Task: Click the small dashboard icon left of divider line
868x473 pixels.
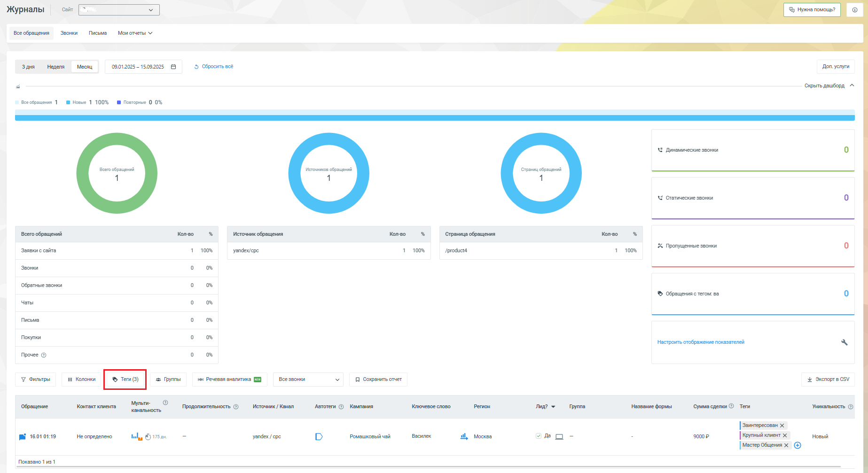Action: point(18,86)
